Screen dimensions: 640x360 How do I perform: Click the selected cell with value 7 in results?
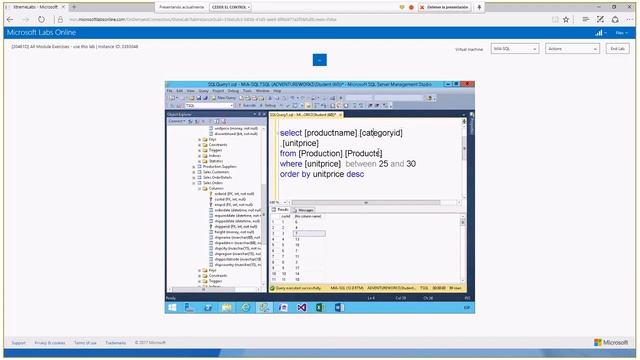(309, 233)
